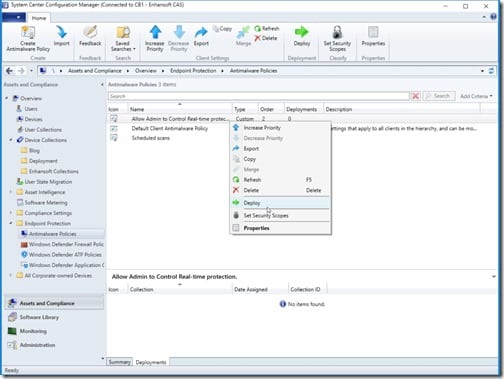Image resolution: width=504 pixels, height=379 pixels.
Task: Click Refresh in the ribbon
Action: tap(267, 28)
